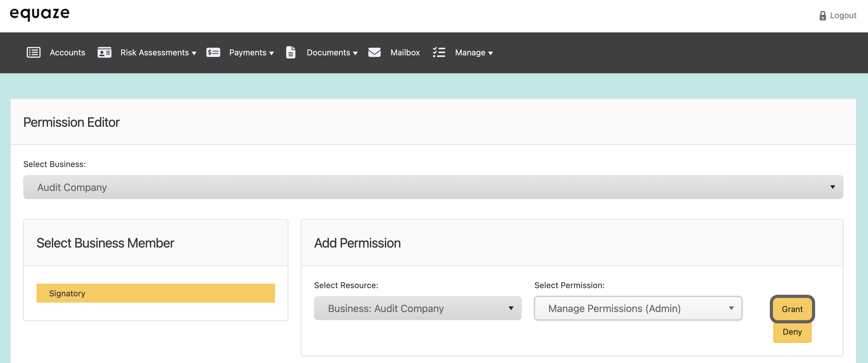
Task: Open the Manage menu
Action: point(473,53)
